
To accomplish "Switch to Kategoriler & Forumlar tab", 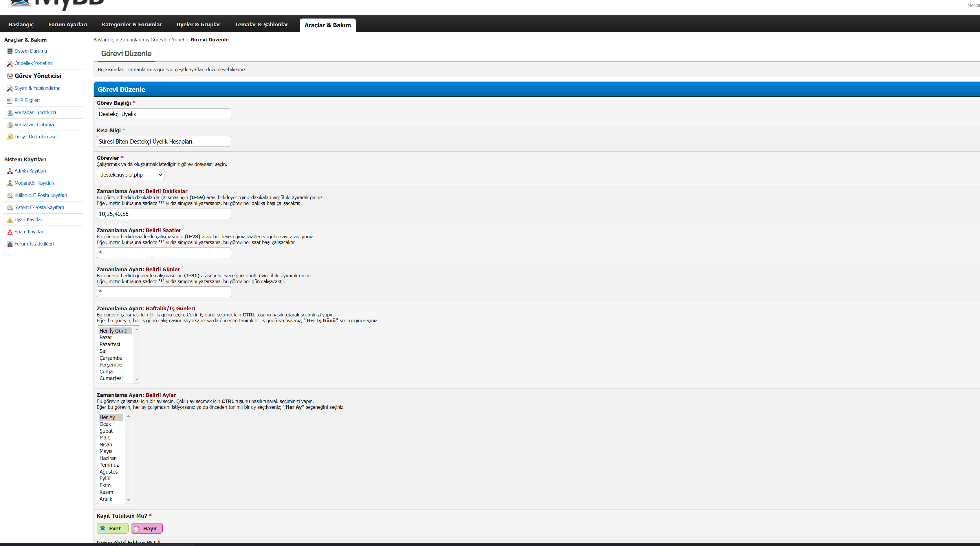I will [132, 24].
